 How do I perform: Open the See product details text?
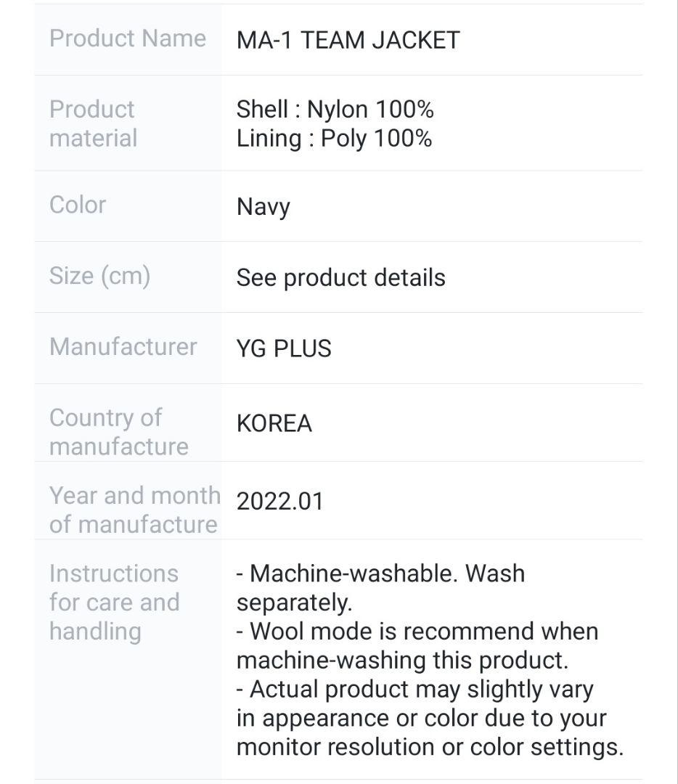pyautogui.click(x=340, y=277)
